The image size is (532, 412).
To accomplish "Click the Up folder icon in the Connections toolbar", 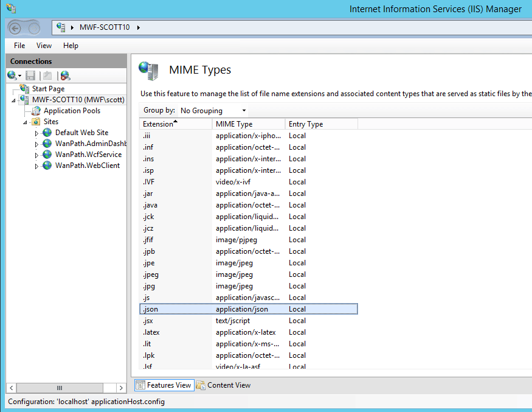I will [47, 75].
